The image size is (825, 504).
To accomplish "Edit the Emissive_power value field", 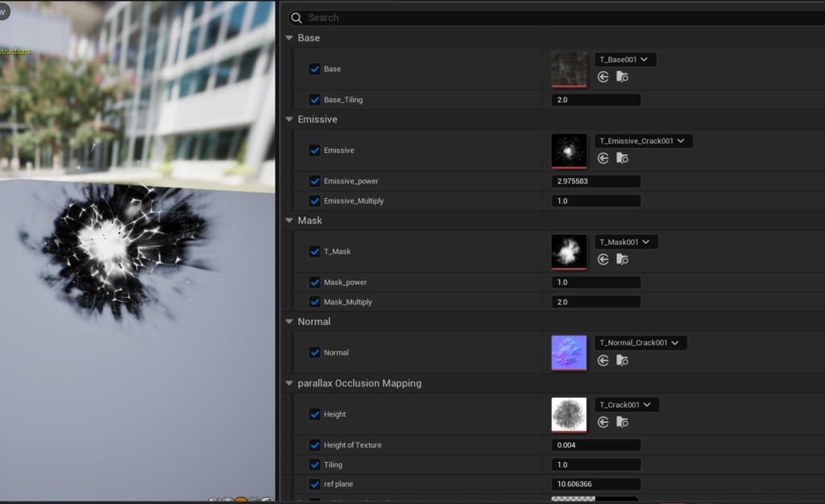I will [x=595, y=180].
